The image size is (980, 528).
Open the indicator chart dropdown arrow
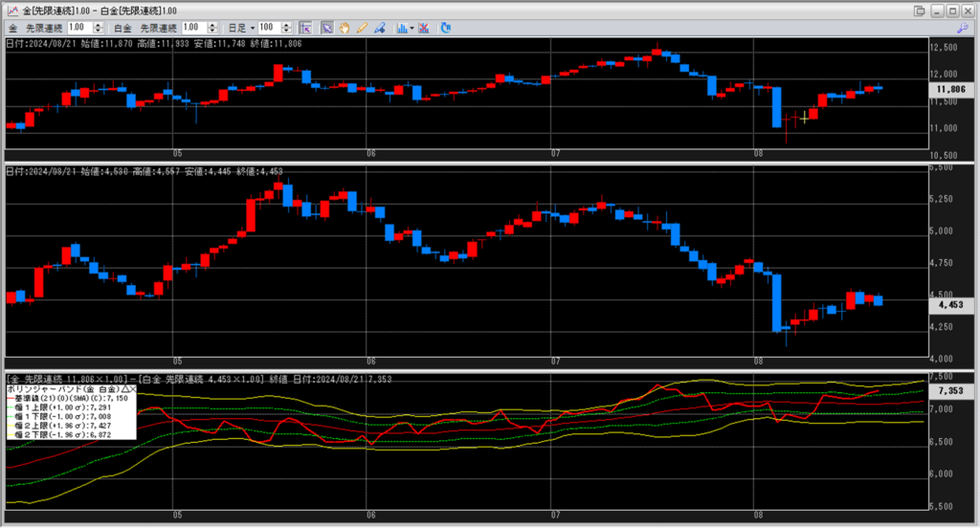pos(412,28)
